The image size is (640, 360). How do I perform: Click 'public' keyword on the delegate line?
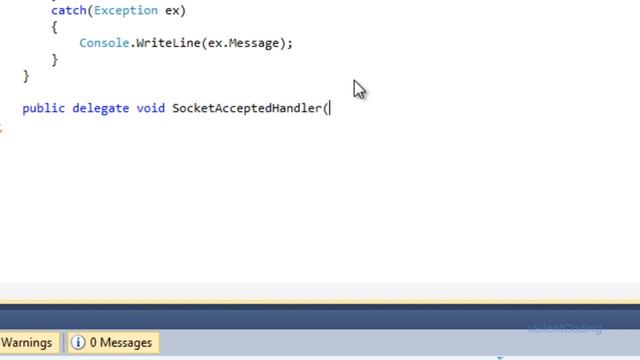(x=44, y=108)
